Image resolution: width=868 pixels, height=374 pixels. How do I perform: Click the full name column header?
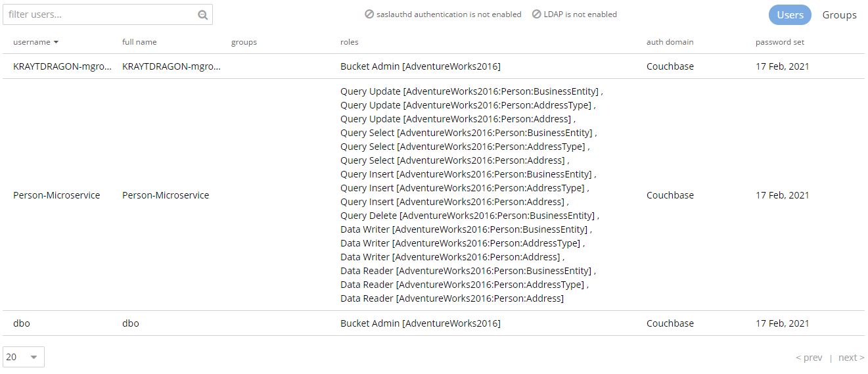[139, 42]
